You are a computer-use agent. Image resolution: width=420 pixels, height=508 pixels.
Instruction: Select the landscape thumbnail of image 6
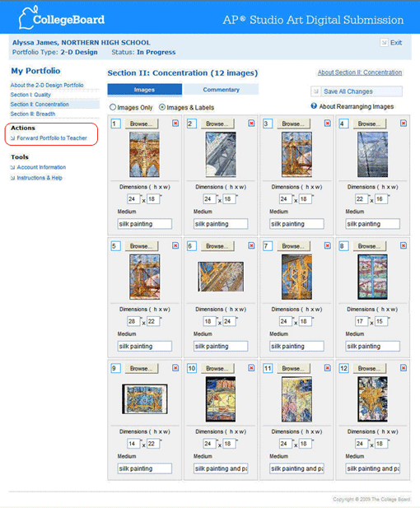[221, 277]
